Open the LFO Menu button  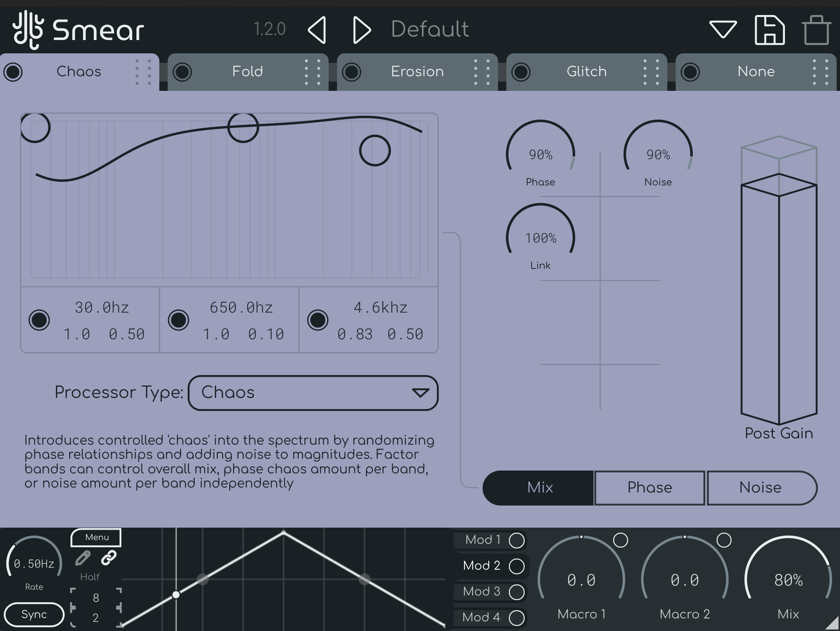[96, 537]
